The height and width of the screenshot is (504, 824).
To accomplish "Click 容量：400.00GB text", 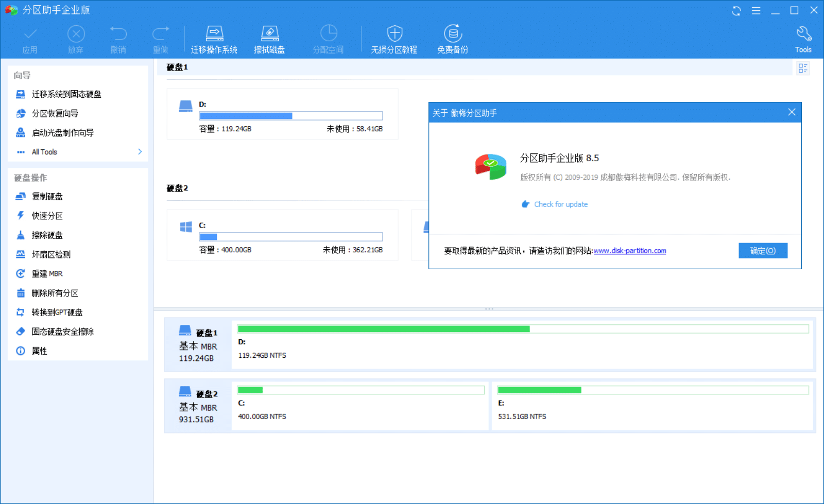I will [x=225, y=250].
